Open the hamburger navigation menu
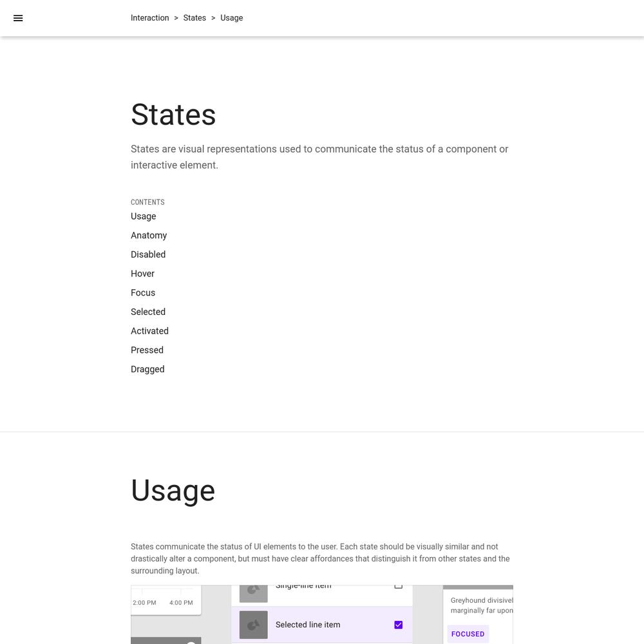 (18, 18)
